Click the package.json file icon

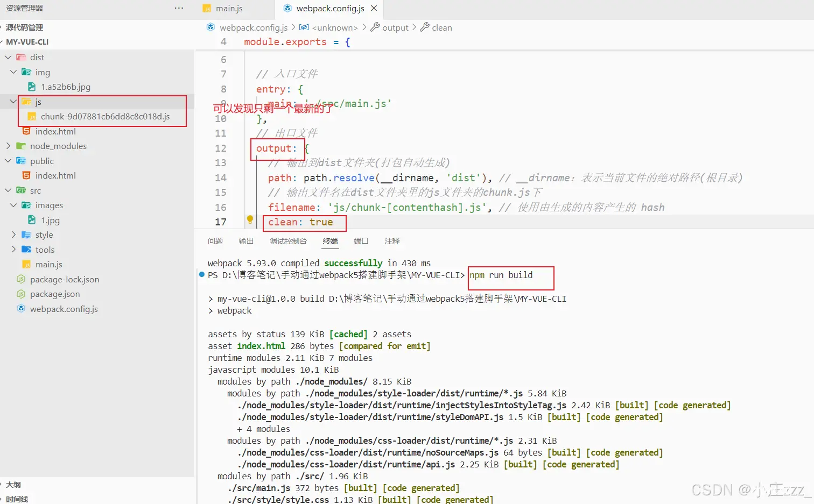pos(21,294)
